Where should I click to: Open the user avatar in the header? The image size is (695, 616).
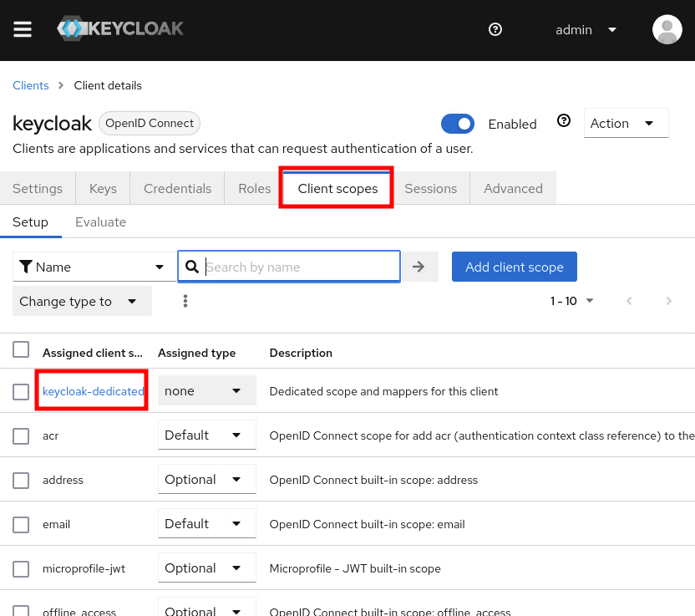(667, 29)
